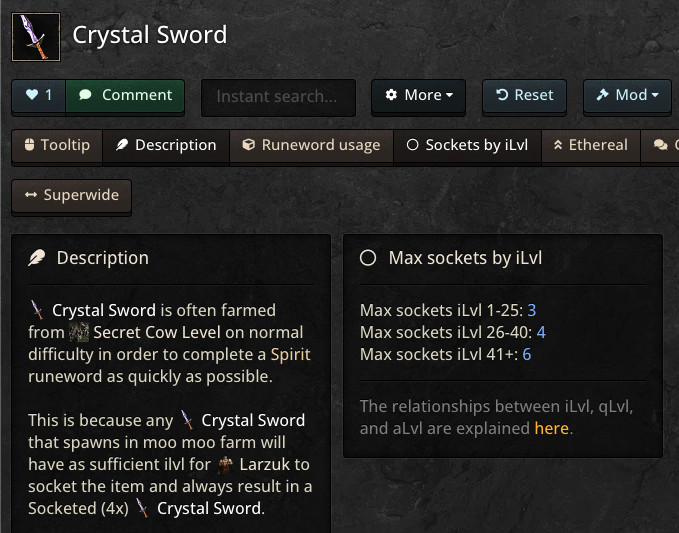Click the circle icon beside Max sockets heading

tap(368, 258)
